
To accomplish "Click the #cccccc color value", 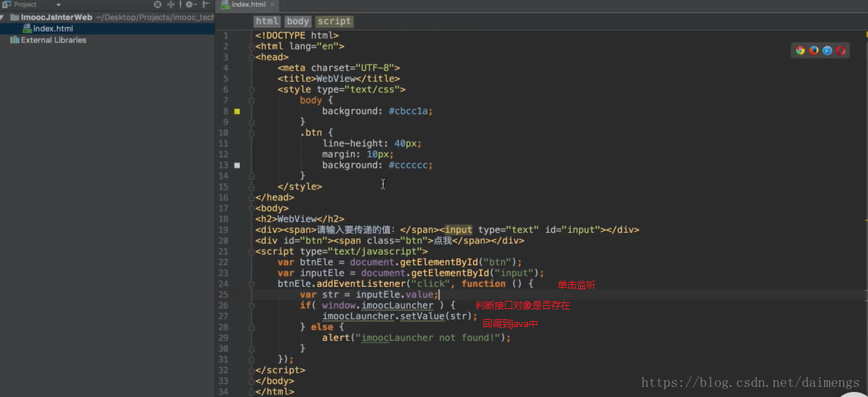I will pyautogui.click(x=408, y=165).
